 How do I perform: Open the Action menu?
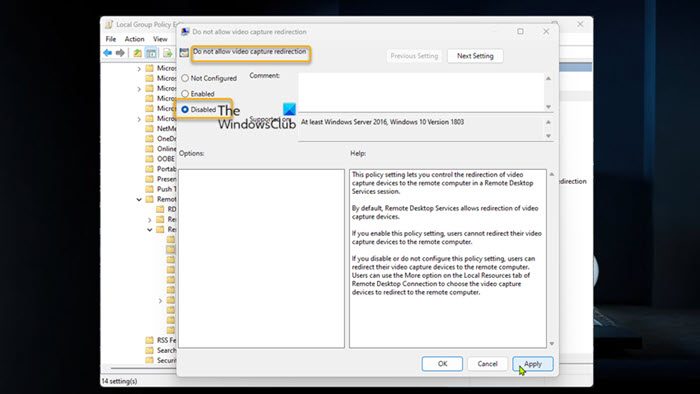[134, 39]
